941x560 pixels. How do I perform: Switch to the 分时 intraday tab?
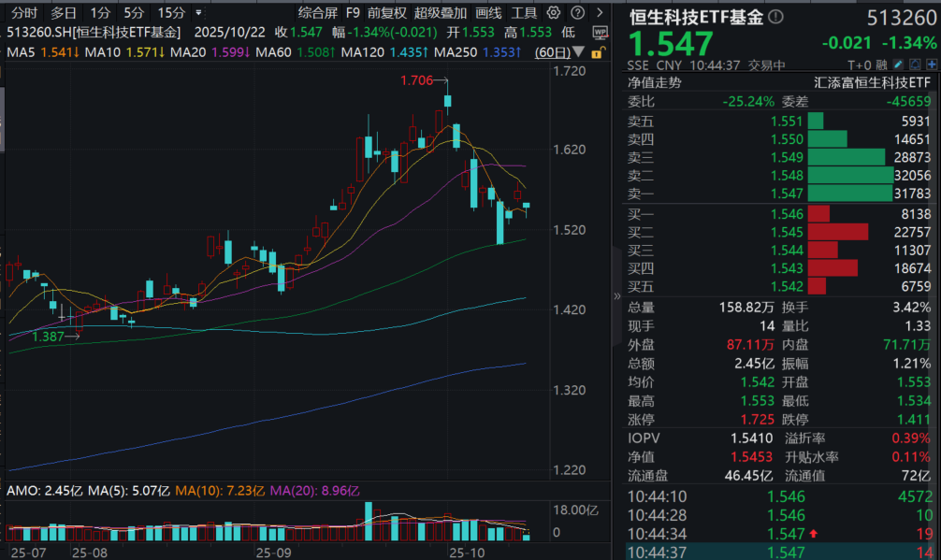pos(24,13)
